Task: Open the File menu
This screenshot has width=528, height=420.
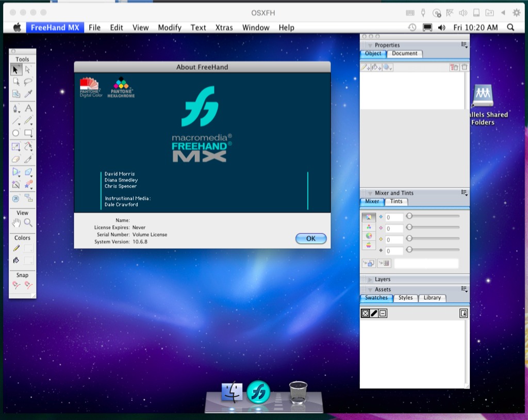Action: click(x=95, y=28)
